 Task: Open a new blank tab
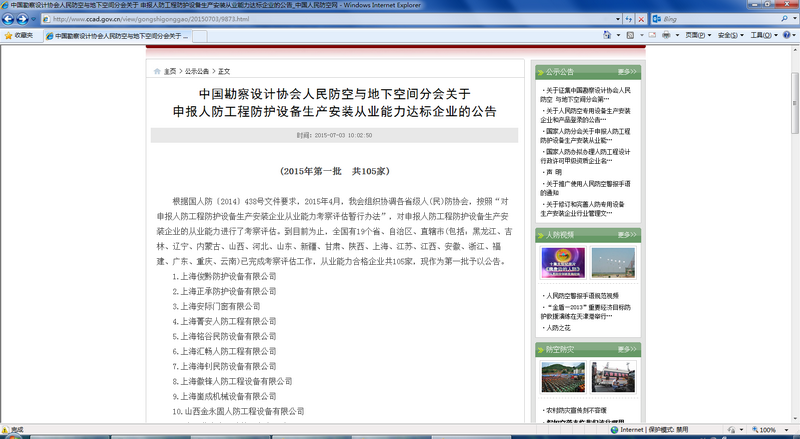tap(199, 36)
